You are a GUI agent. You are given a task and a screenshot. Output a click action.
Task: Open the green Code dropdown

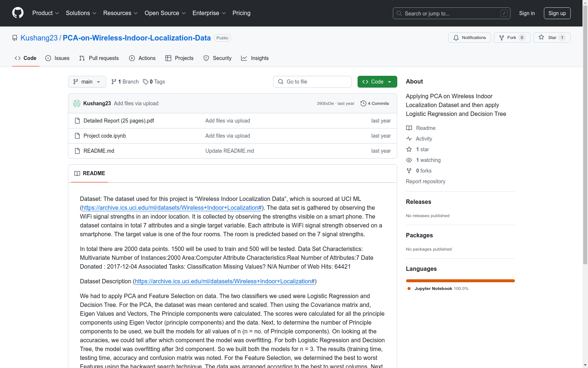coord(377,82)
